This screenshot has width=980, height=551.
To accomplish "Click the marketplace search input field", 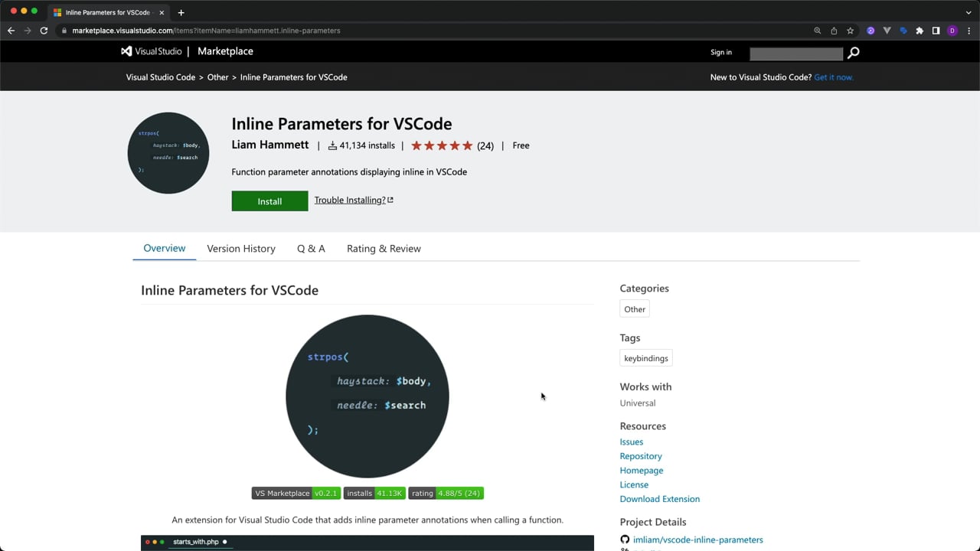I will tap(796, 54).
